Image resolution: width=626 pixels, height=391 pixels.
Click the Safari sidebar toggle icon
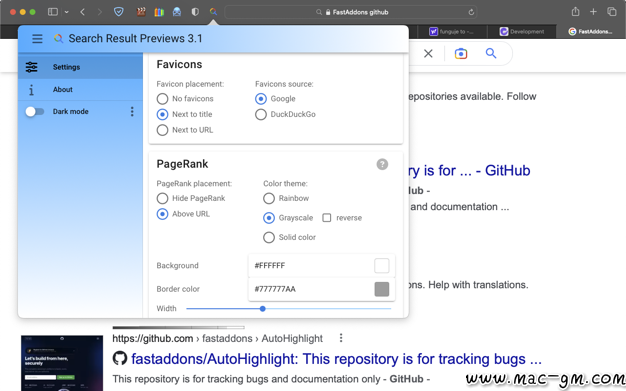pyautogui.click(x=53, y=12)
